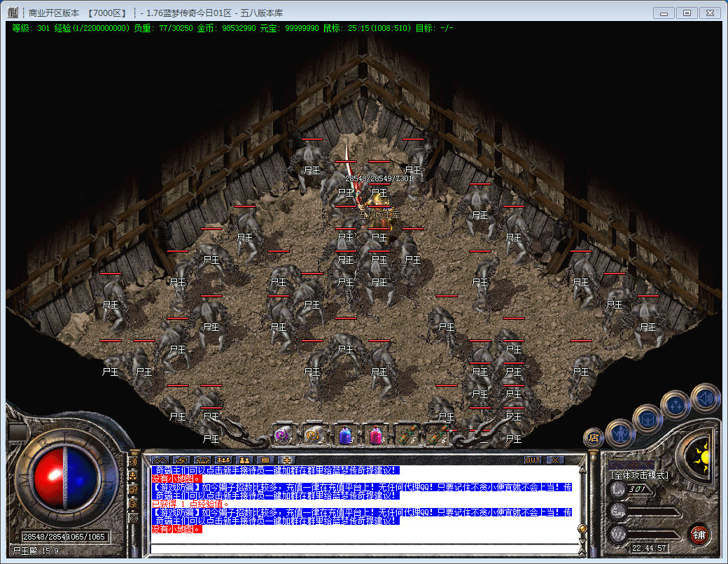Click the 元宝: 99999990 status text
This screenshot has height=564, width=728.
coord(289,28)
